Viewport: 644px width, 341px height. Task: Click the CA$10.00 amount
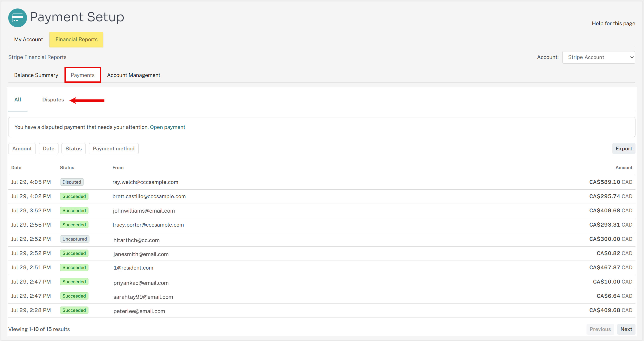pyautogui.click(x=613, y=282)
